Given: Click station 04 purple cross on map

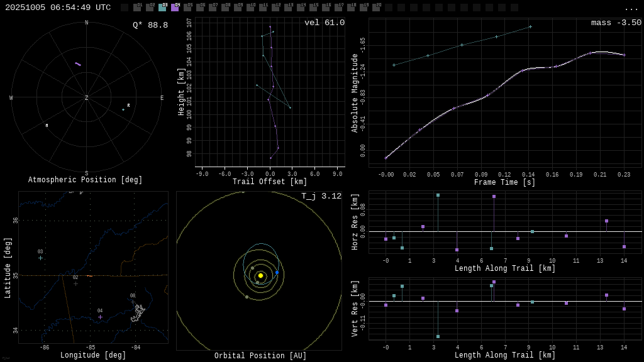Looking at the screenshot, I should tap(100, 317).
